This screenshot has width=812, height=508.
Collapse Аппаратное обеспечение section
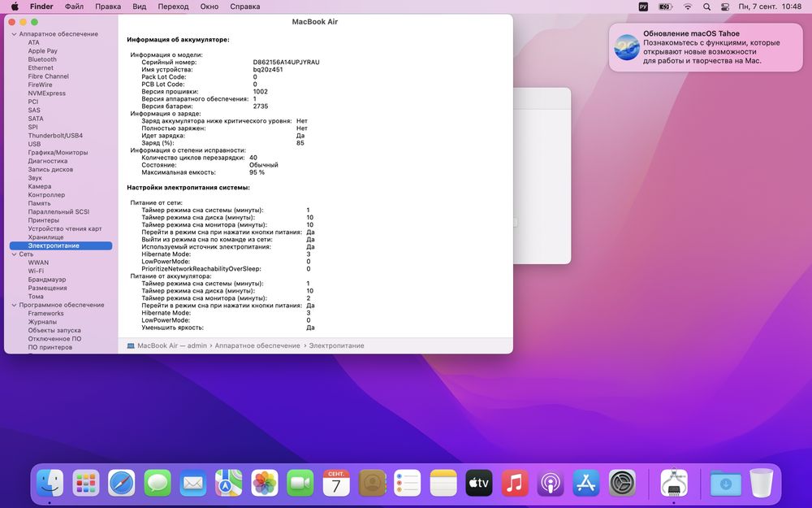pyautogui.click(x=14, y=34)
